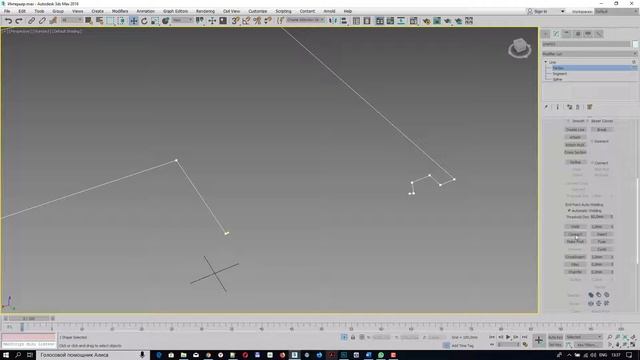Click the Weld button
This screenshot has width=640, height=360.
[575, 227]
